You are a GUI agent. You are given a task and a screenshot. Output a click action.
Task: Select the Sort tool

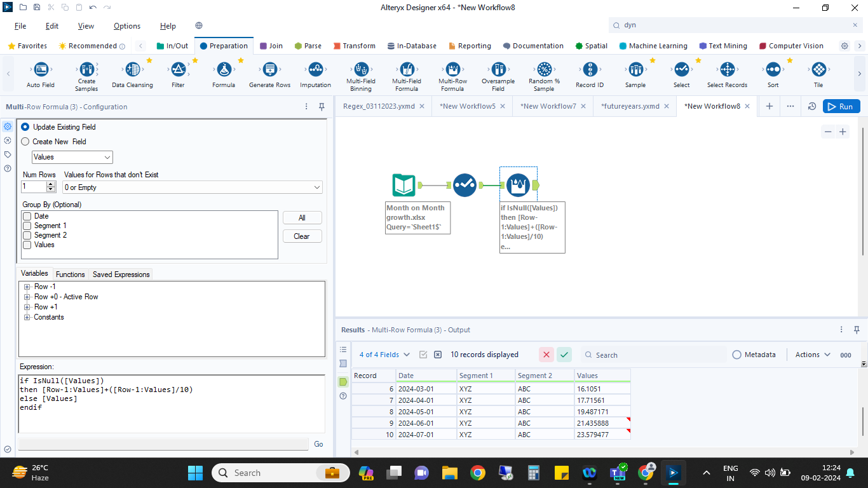(x=773, y=70)
